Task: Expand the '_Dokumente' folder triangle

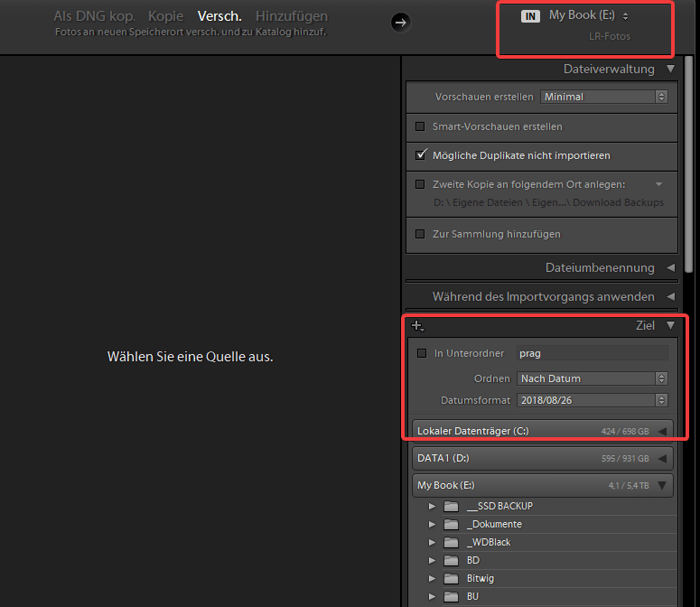Action: pos(432,524)
